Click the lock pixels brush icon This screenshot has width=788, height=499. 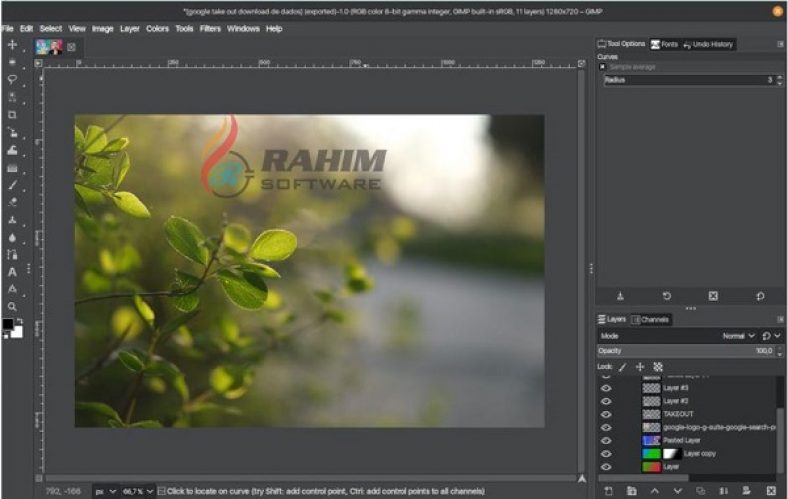[x=621, y=367]
